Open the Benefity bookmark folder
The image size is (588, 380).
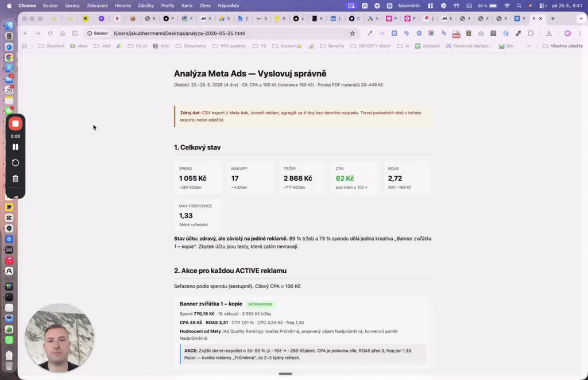332,46
